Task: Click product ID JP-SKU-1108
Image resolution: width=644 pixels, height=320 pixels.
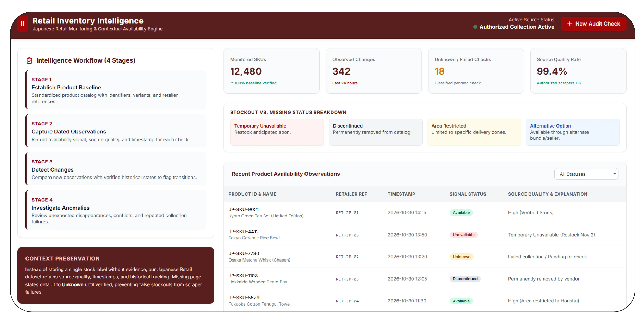Action: 243,276
